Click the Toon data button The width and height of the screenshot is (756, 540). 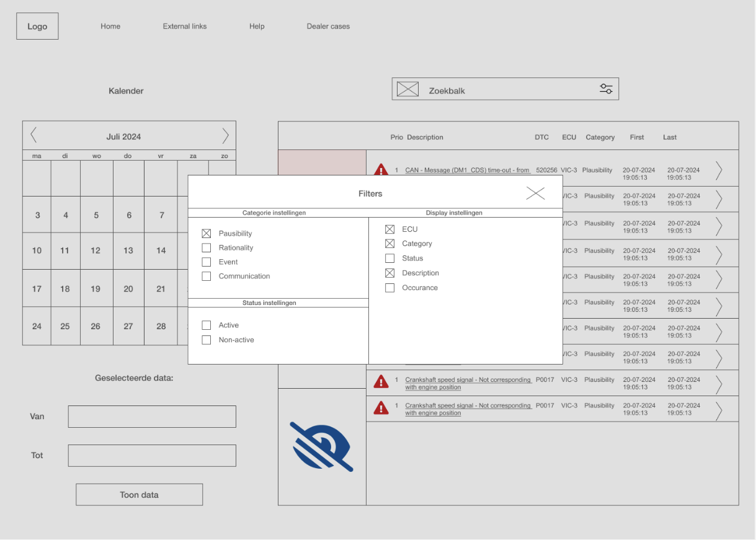point(139,495)
